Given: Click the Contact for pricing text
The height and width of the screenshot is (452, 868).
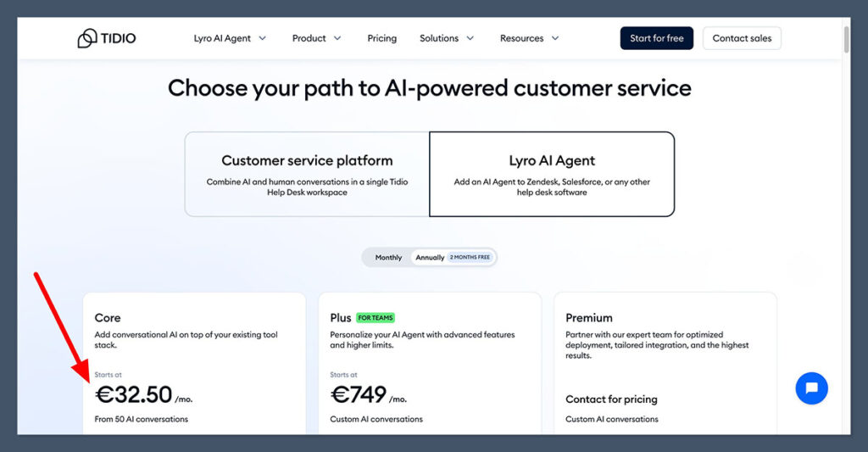Looking at the screenshot, I should click(x=612, y=399).
